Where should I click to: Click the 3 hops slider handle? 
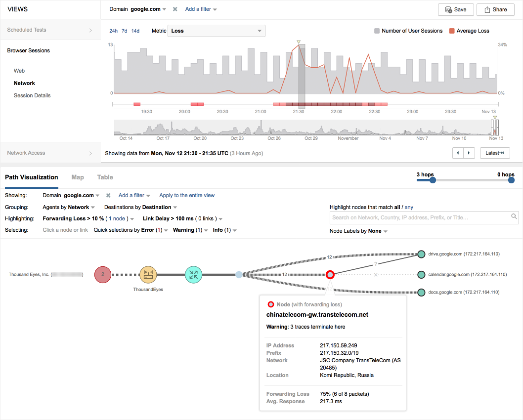tap(433, 180)
